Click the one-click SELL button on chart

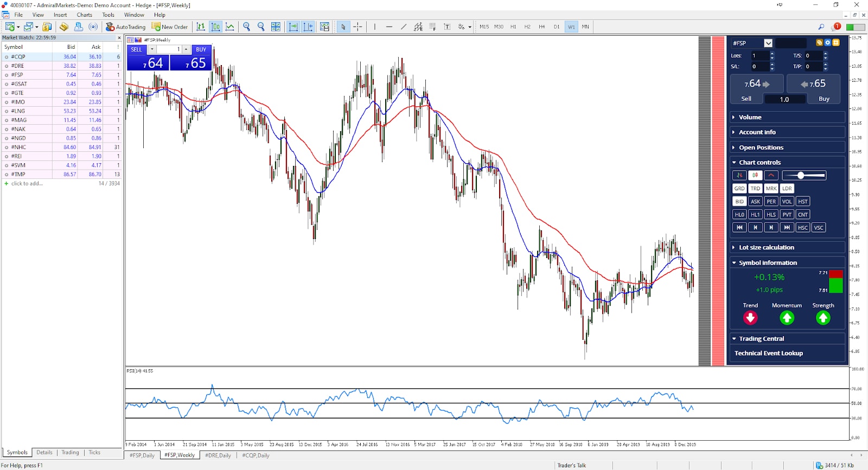pos(137,49)
